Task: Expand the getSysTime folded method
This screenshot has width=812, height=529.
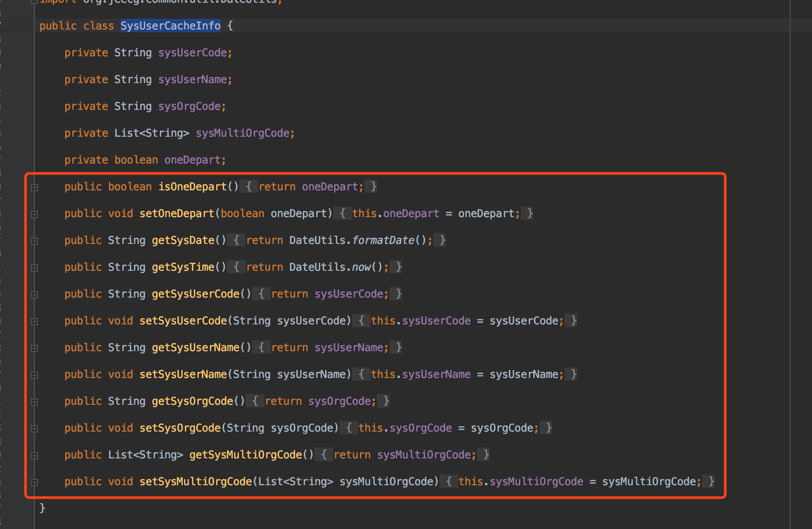Action: (x=34, y=268)
